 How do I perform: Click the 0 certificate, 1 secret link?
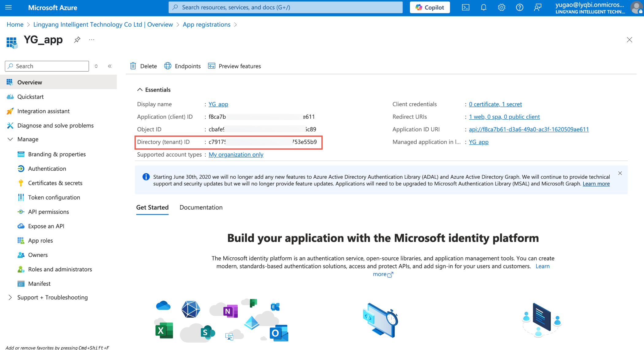pos(495,104)
